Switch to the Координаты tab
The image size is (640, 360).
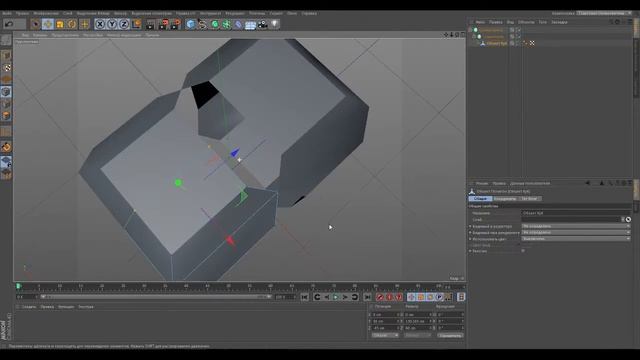point(505,199)
